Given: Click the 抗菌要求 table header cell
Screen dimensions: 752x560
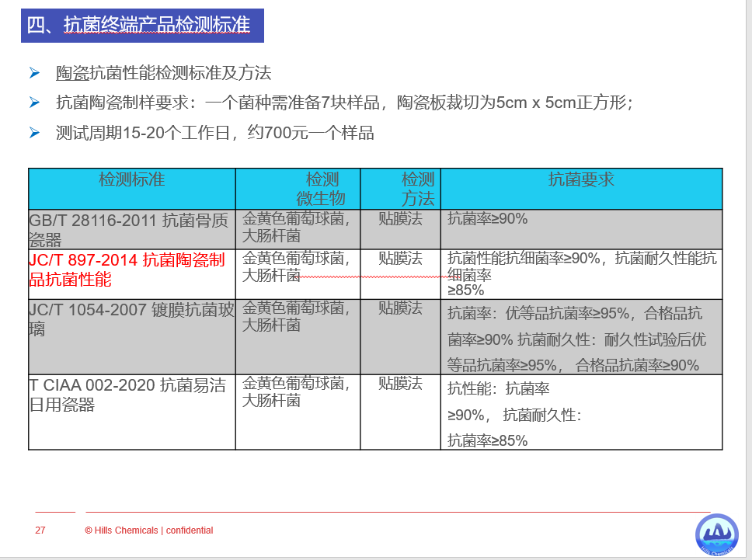Looking at the screenshot, I should tap(581, 179).
